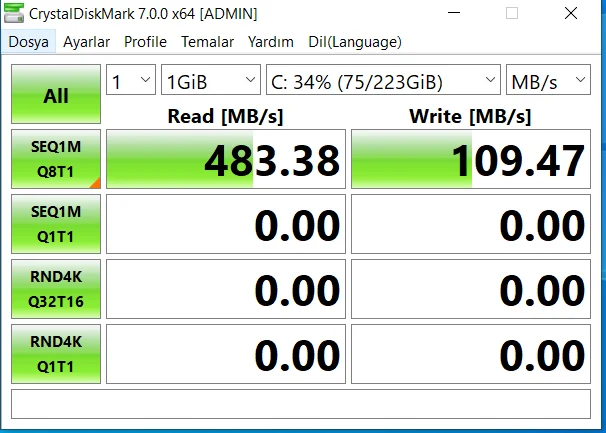Click RND4K Q32T16 write value 0.00
Image resolution: width=606 pixels, height=433 pixels.
pyautogui.click(x=471, y=289)
